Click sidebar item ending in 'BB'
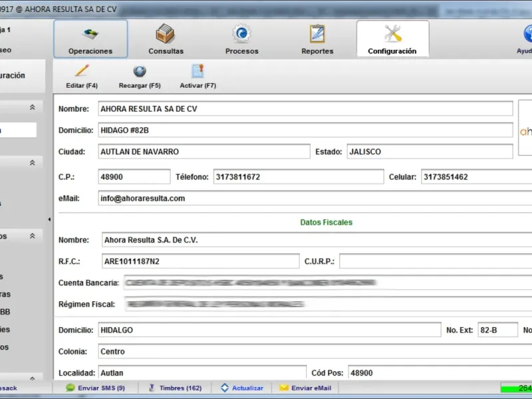Viewport: 532px width, 399px height. [5, 312]
